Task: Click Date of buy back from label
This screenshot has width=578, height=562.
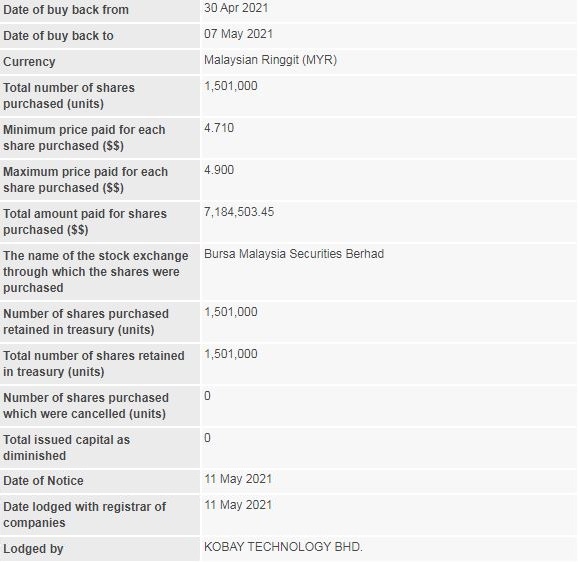Action: click(x=66, y=10)
